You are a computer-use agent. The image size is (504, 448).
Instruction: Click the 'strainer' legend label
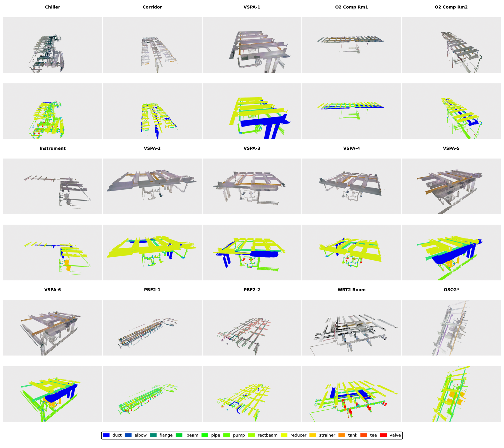pyautogui.click(x=327, y=435)
